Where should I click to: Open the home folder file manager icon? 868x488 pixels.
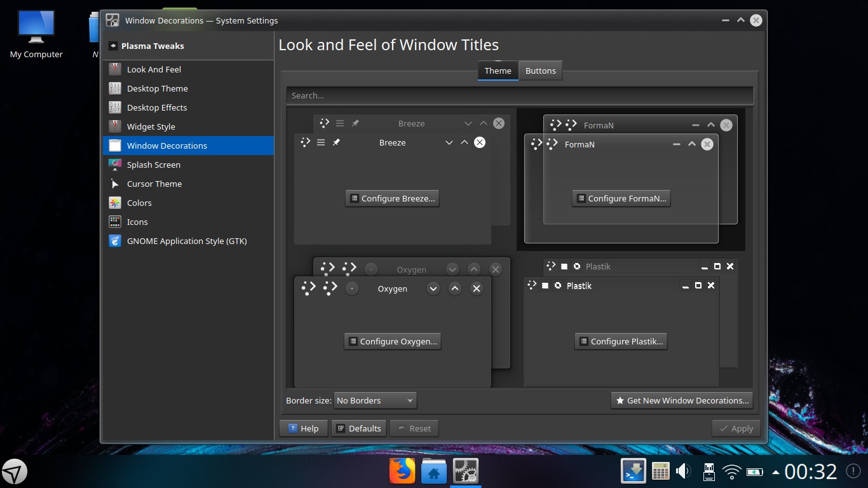pos(434,471)
